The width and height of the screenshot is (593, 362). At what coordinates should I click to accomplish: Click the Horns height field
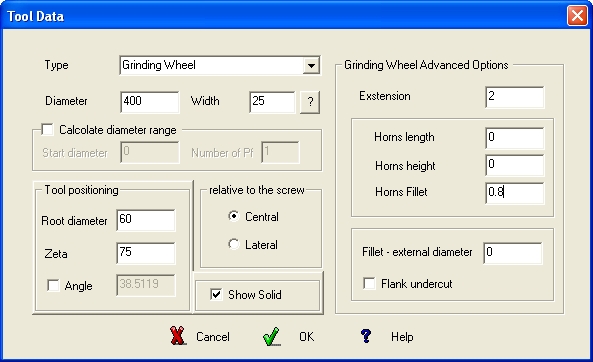pos(515,165)
